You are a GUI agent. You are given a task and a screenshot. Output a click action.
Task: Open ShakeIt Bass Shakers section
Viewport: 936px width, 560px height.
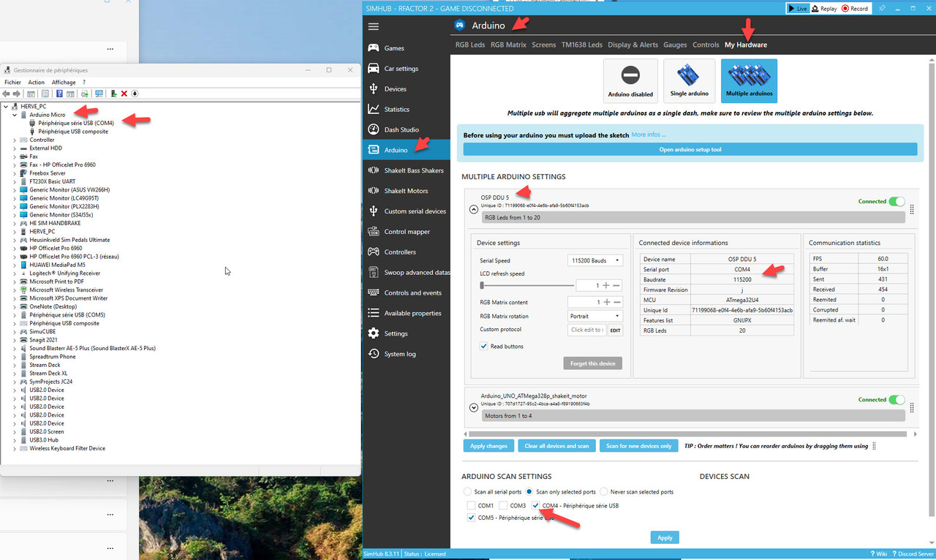point(407,170)
